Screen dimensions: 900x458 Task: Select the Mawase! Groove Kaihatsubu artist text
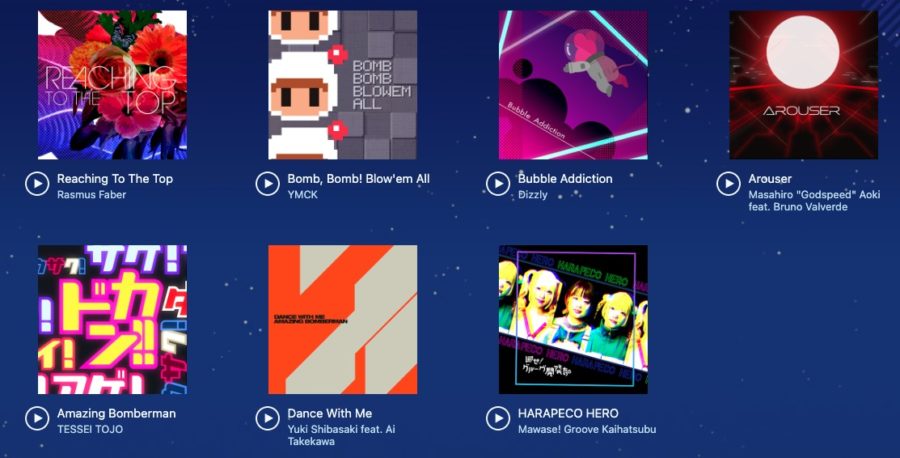587,429
